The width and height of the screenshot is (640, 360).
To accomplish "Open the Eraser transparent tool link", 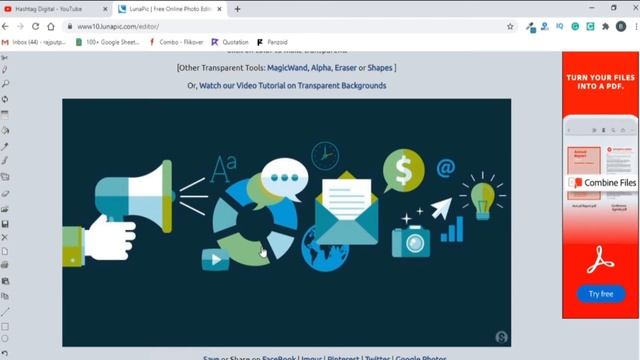I will click(x=346, y=68).
